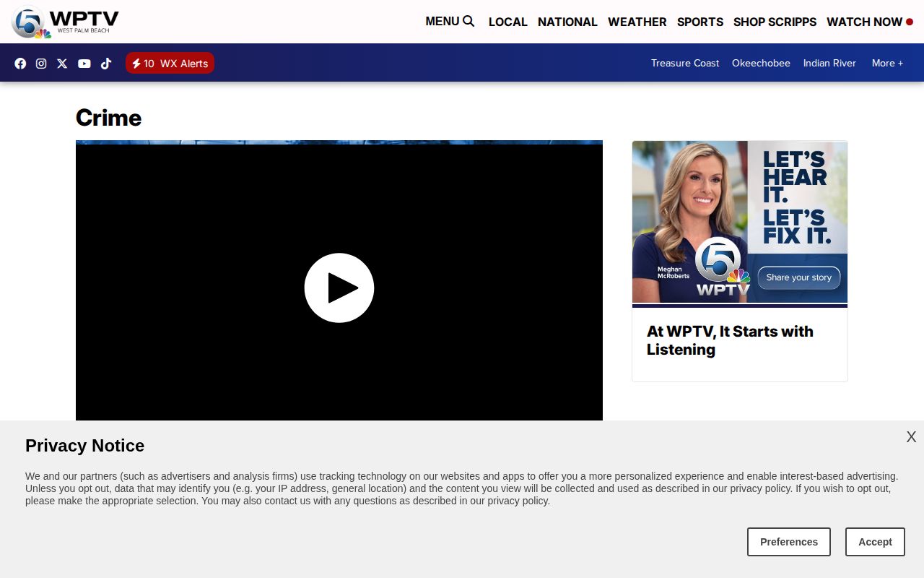Image resolution: width=924 pixels, height=578 pixels.
Task: Open the WPTV TikTok icon
Action: (106, 64)
